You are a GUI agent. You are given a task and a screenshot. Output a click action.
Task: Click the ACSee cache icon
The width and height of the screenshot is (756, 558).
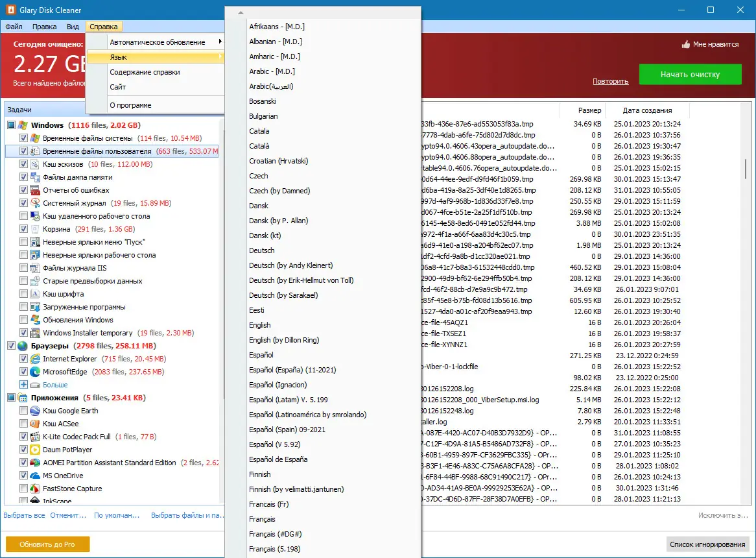click(x=35, y=424)
